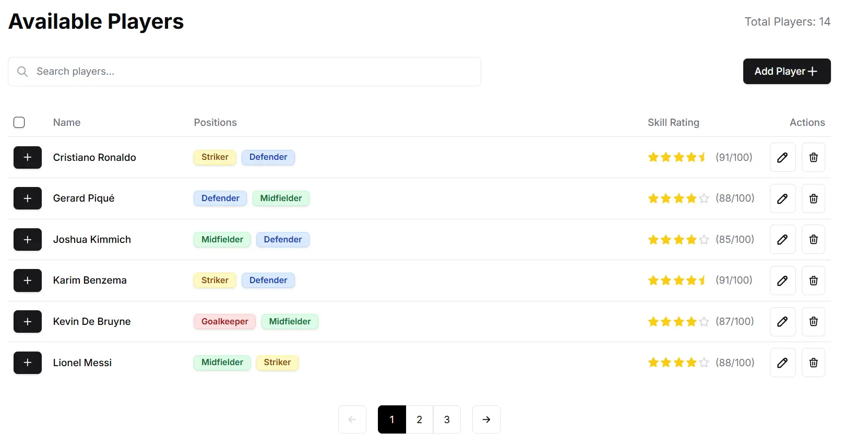The height and width of the screenshot is (444, 868).
Task: Click the Goalkeeper tag on Kevin De Bruyne
Action: pos(224,321)
